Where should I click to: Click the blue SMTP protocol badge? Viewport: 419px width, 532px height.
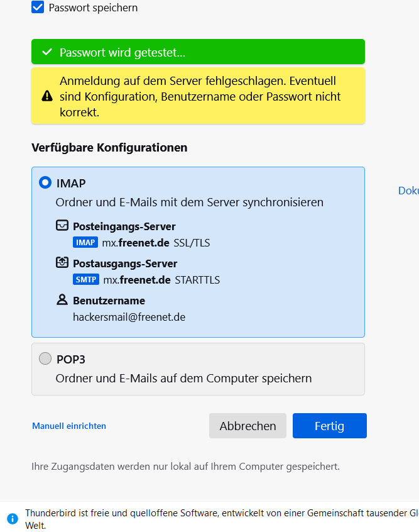[86, 280]
